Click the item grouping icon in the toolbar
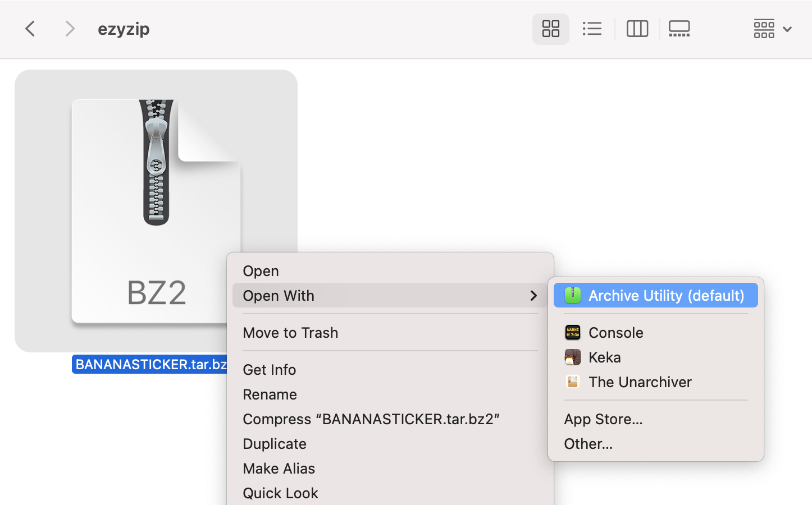This screenshot has height=505, width=812. 764,29
